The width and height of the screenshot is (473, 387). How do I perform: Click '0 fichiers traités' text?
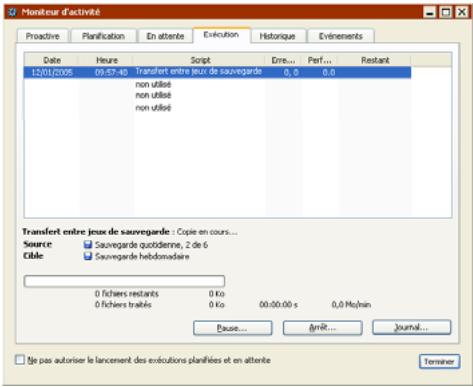123,305
